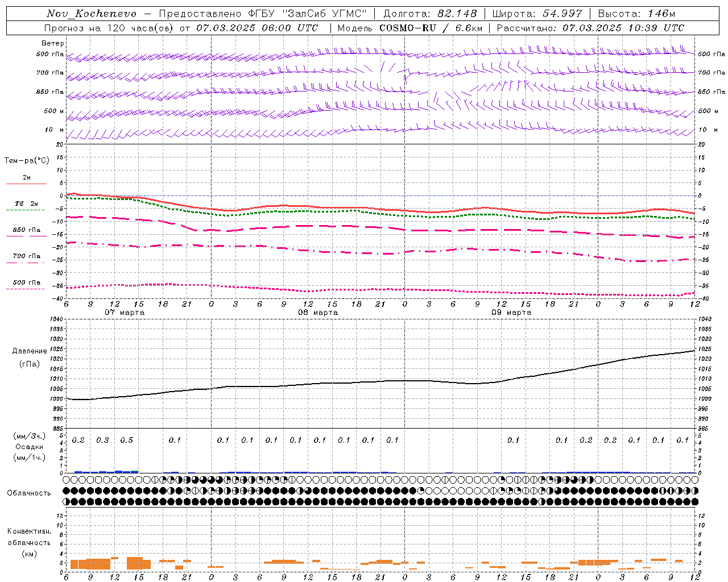The image size is (728, 582).
Task: Click the 0.5 precipitation amount value
Action: pyautogui.click(x=127, y=440)
